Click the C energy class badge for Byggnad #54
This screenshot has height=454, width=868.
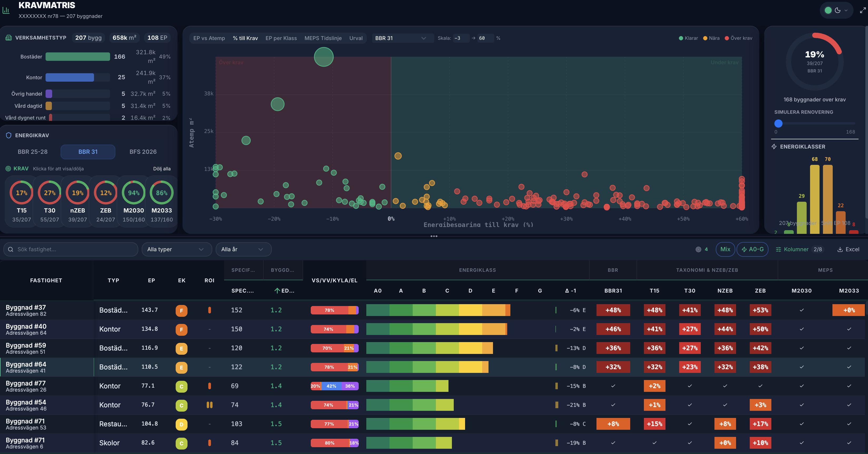tap(181, 405)
